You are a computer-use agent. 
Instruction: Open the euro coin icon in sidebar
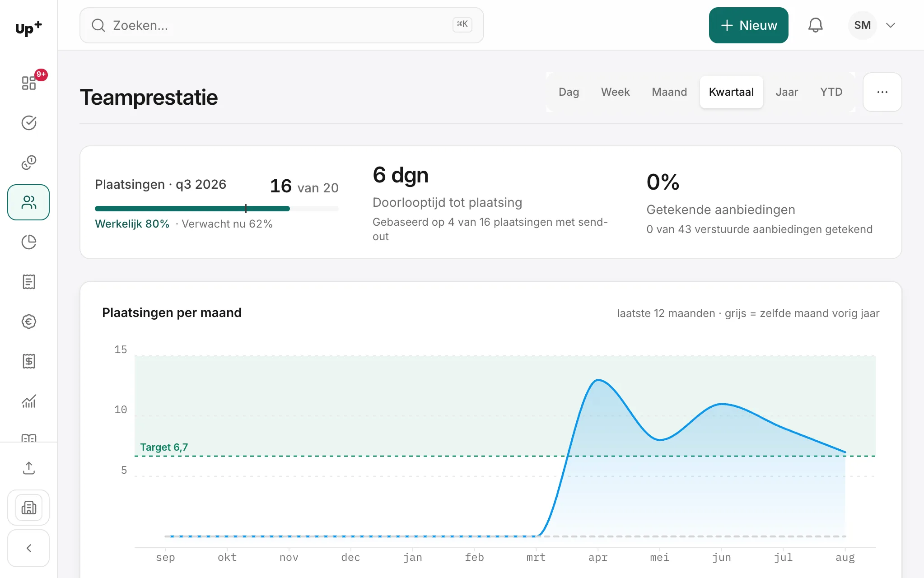pyautogui.click(x=28, y=322)
